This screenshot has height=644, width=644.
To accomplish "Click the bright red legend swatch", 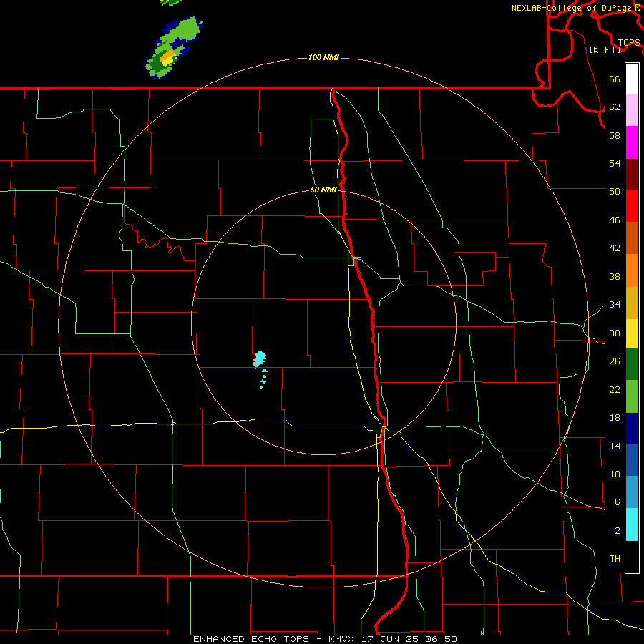I will [632, 206].
